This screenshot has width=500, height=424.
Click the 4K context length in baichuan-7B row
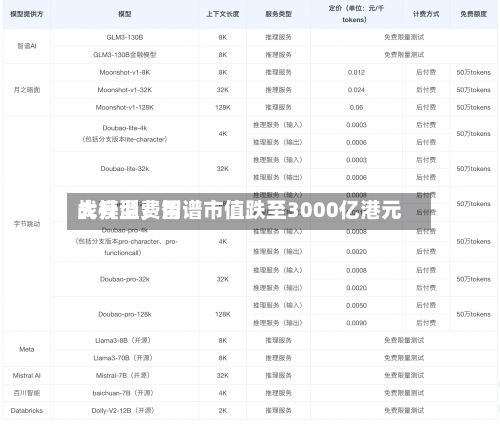(x=223, y=393)
